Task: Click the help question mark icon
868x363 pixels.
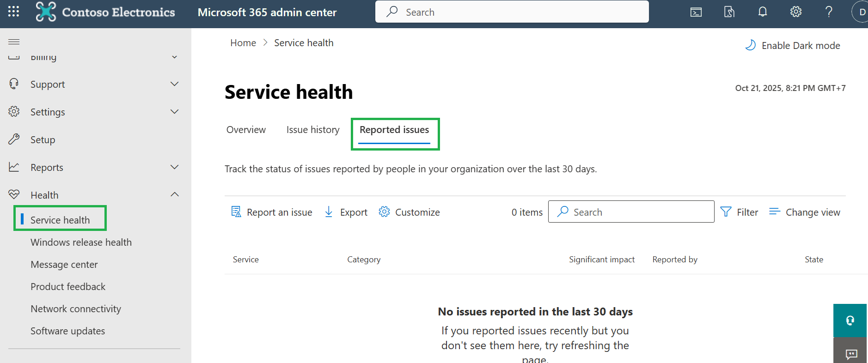Action: (829, 12)
